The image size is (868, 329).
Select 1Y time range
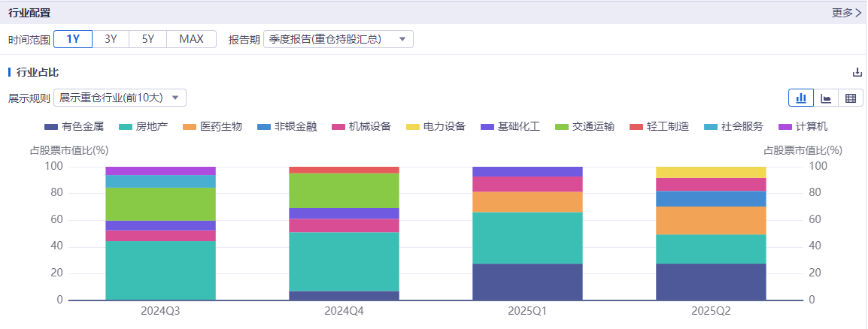[x=73, y=39]
